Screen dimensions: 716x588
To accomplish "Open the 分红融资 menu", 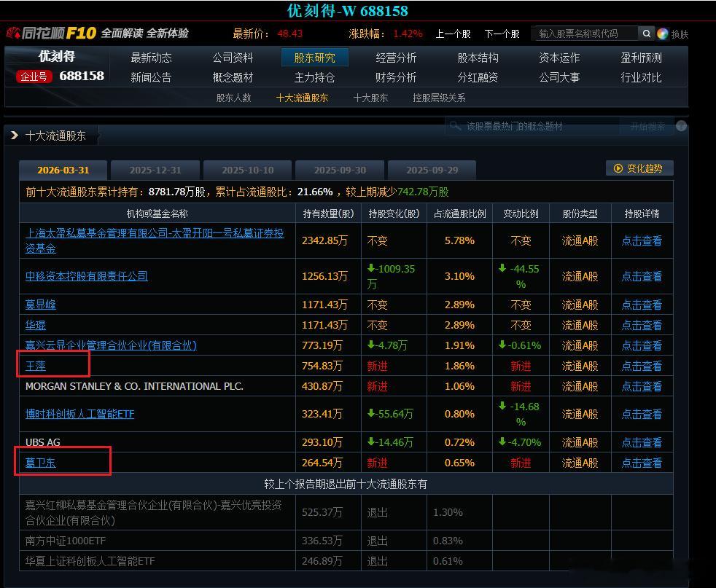I will [478, 77].
